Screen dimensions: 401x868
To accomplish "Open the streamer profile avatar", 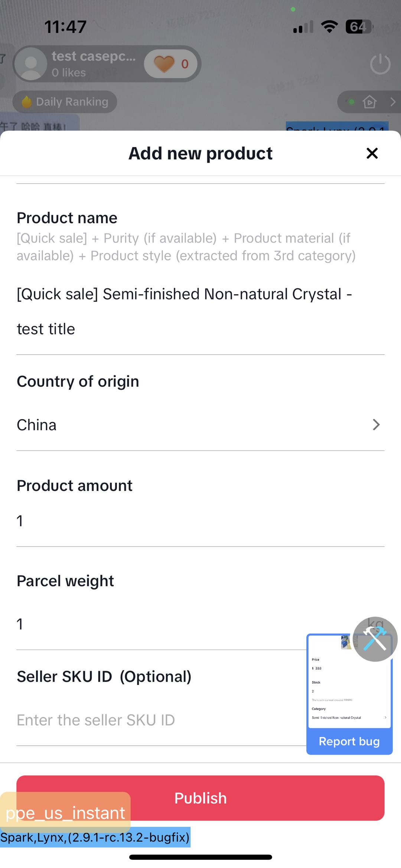I will point(31,64).
